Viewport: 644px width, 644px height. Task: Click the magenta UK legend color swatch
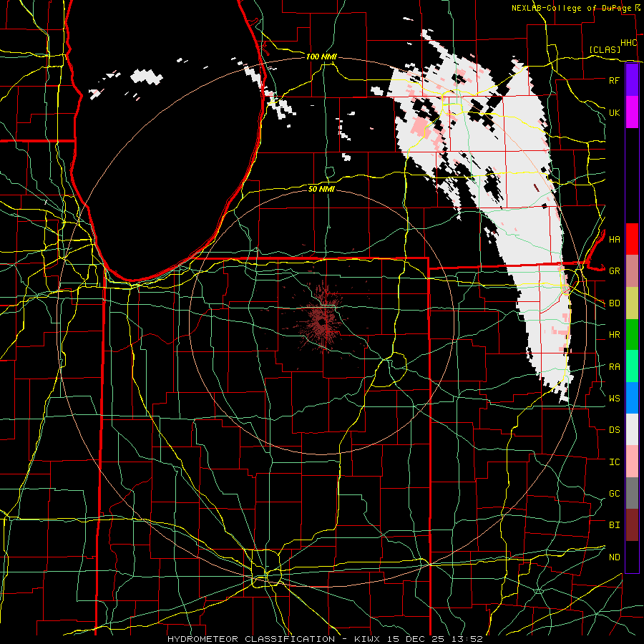(632, 112)
